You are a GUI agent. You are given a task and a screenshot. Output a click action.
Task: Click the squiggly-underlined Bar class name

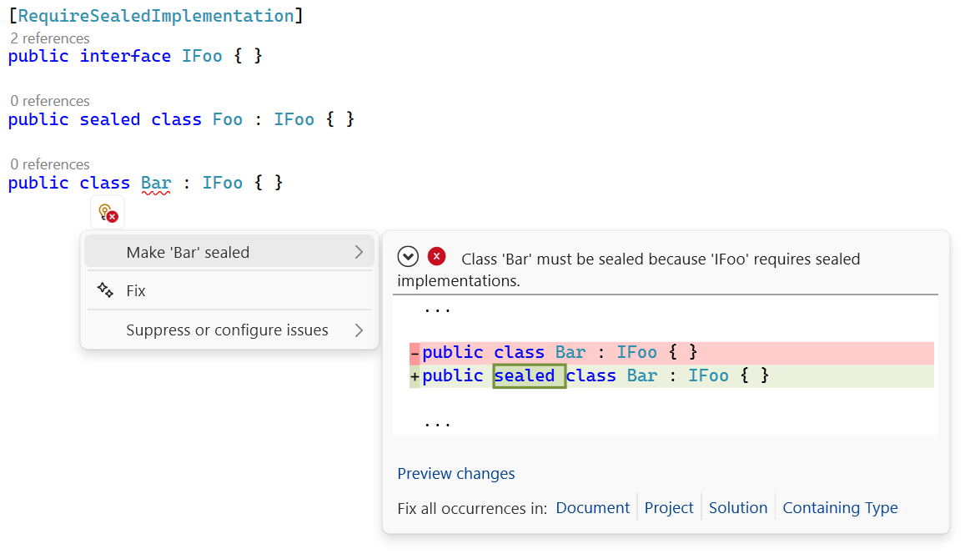(x=156, y=184)
